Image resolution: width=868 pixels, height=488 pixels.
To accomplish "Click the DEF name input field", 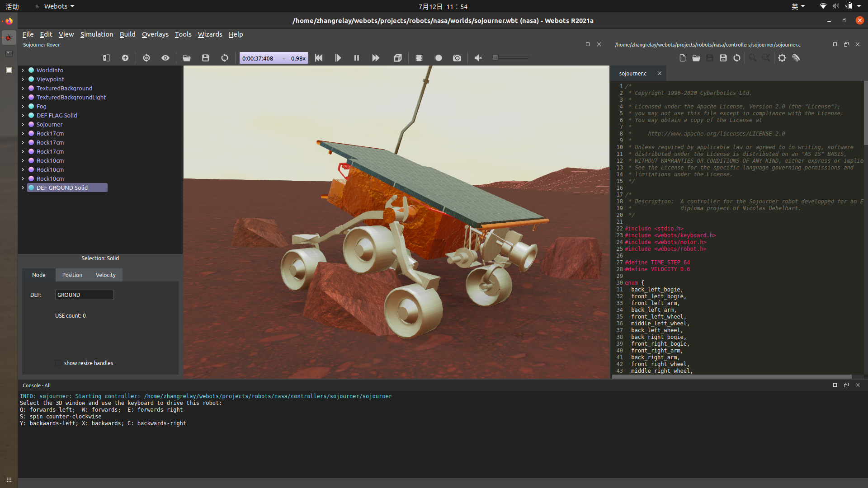I will (84, 295).
